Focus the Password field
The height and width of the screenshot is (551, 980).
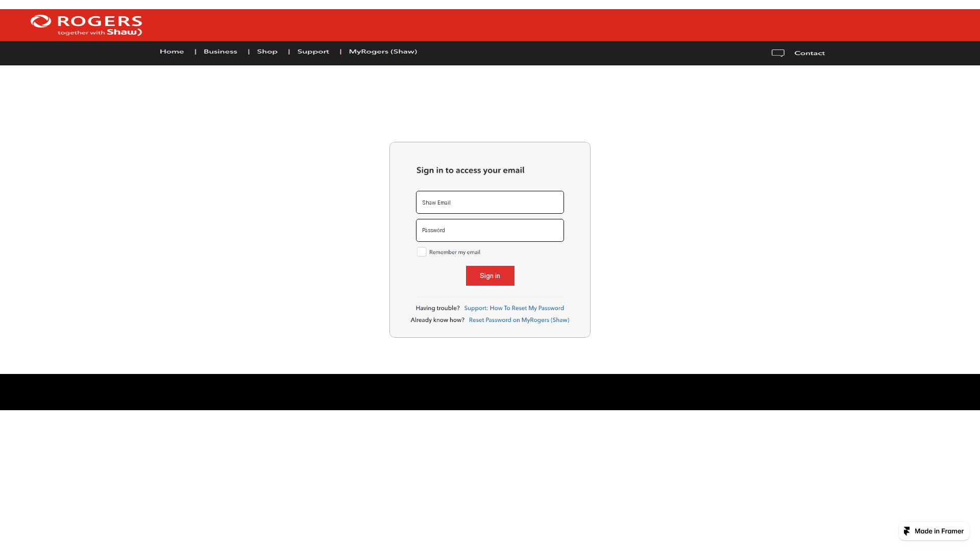click(490, 231)
